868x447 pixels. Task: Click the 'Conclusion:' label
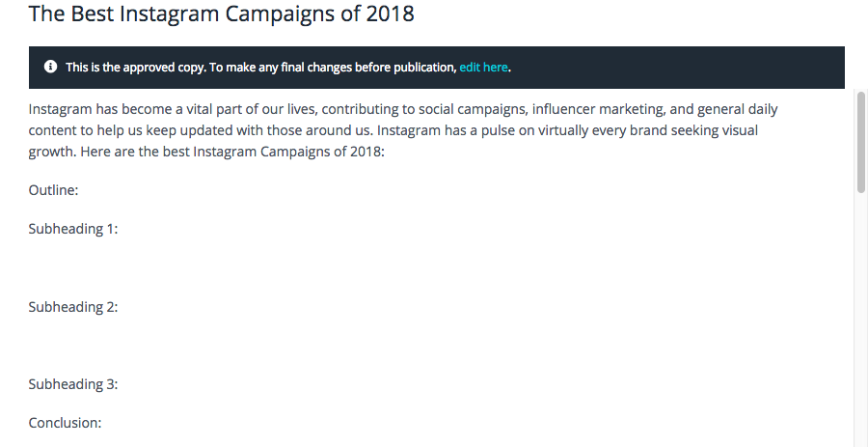click(x=65, y=423)
